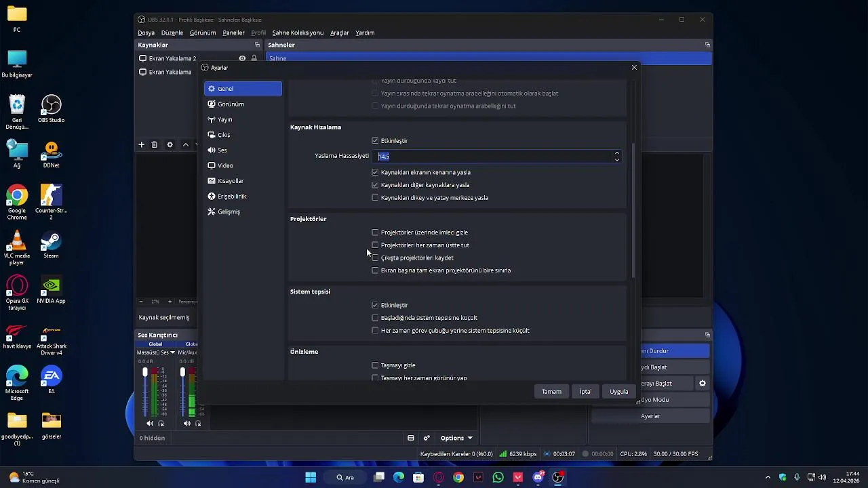This screenshot has width=868, height=488.
Task: Mute the Masaüstü Ses speaker icon
Action: (x=150, y=424)
